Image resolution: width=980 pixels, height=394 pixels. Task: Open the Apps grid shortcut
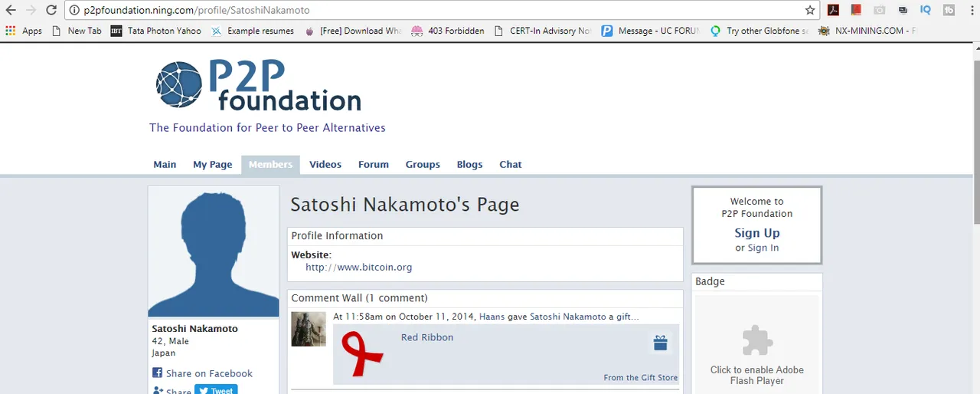[x=24, y=31]
